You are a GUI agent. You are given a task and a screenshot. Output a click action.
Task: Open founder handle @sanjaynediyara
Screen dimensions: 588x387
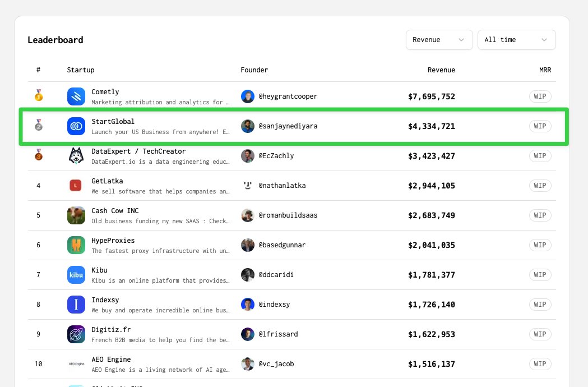pos(288,126)
